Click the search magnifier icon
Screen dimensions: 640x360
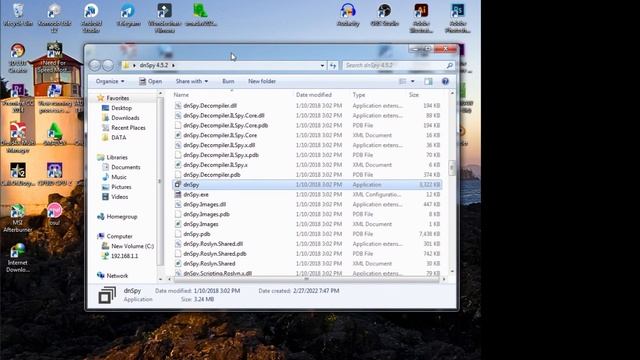[449, 65]
